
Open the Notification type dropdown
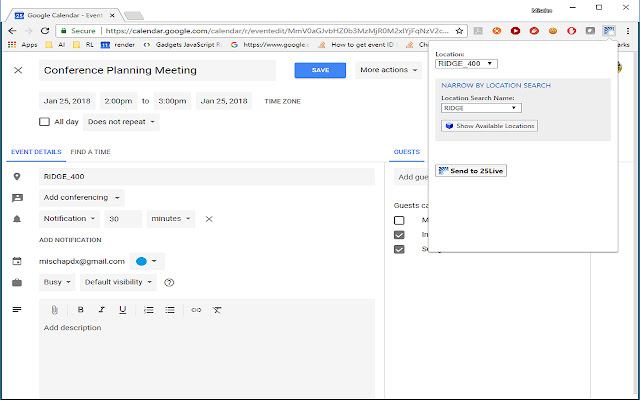[69, 219]
